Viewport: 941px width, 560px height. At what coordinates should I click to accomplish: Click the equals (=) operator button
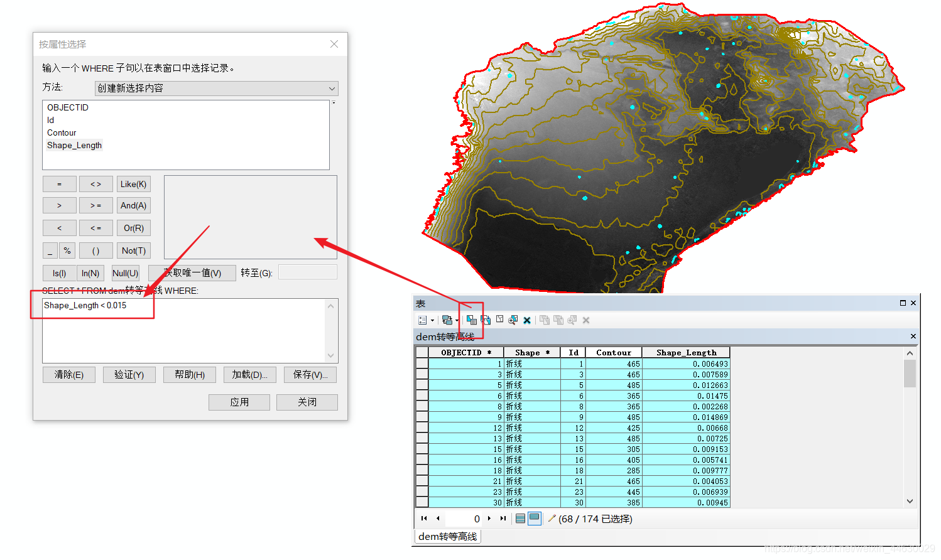(x=60, y=184)
